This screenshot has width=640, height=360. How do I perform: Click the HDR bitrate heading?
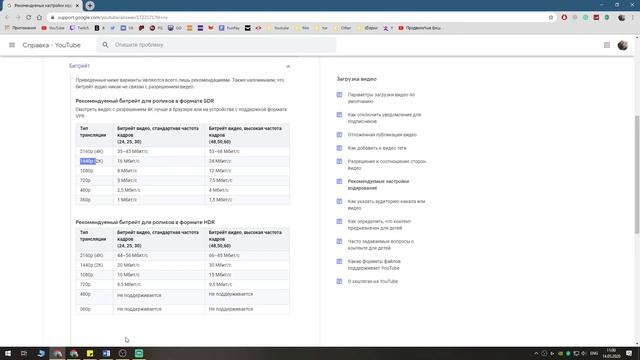tap(145, 222)
